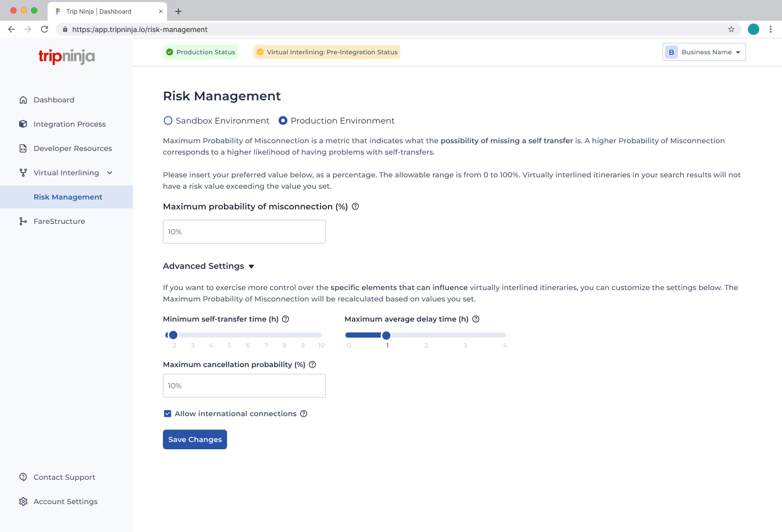
Task: Click the Production Status badge
Action: (x=200, y=52)
